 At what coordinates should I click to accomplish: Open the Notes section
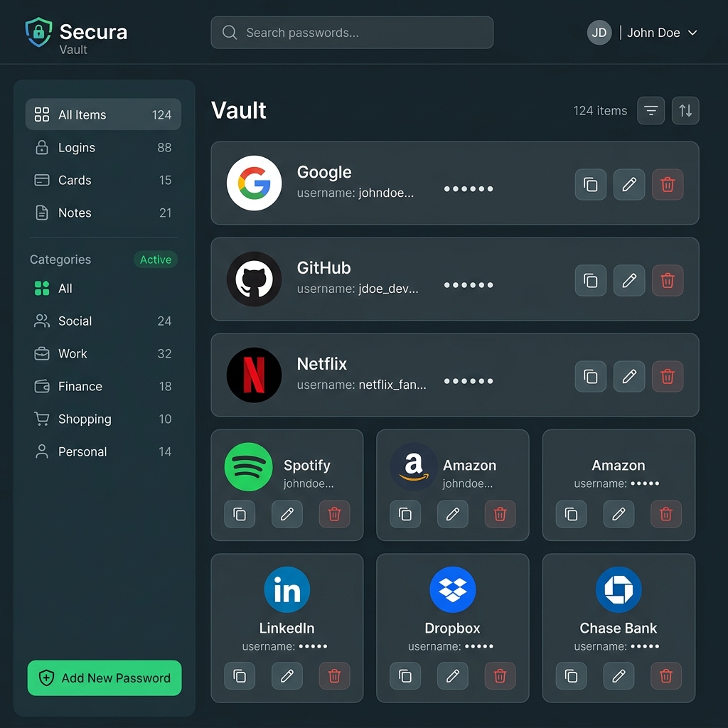pos(103,213)
